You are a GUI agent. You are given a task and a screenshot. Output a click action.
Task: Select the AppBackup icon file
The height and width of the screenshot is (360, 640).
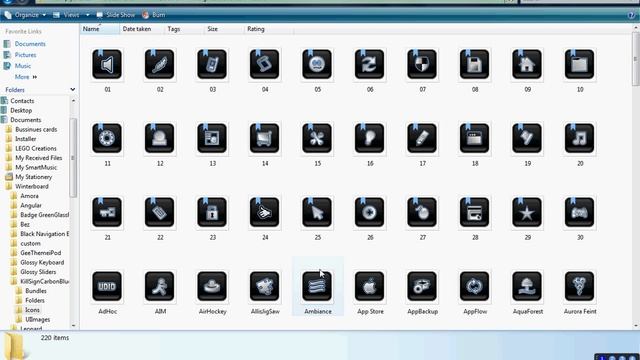(422, 287)
